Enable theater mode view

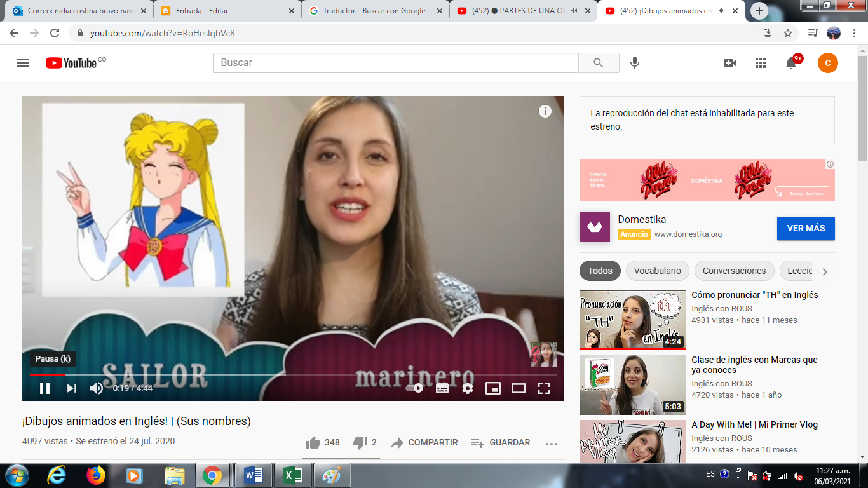tap(519, 388)
